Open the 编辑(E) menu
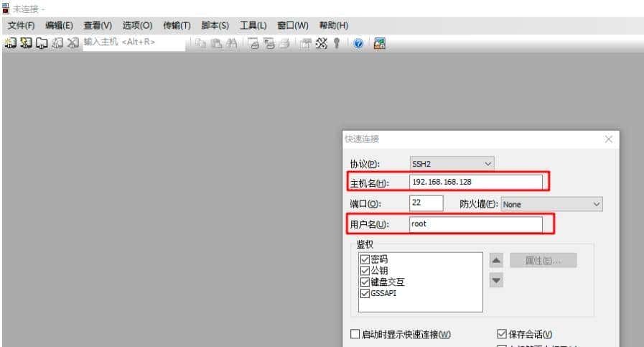The width and height of the screenshot is (644, 347). pos(59,25)
